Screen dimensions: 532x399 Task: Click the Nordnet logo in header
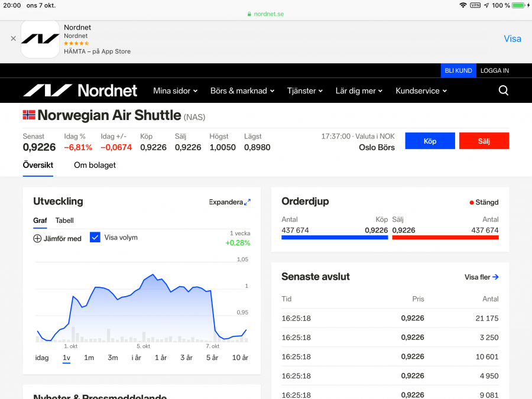pos(80,90)
